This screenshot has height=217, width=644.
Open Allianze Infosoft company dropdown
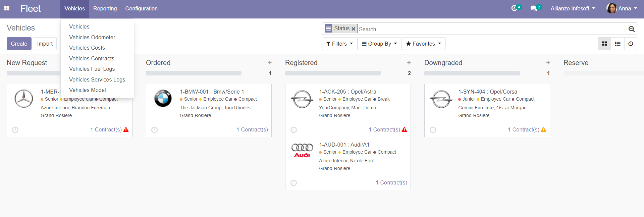coord(573,8)
